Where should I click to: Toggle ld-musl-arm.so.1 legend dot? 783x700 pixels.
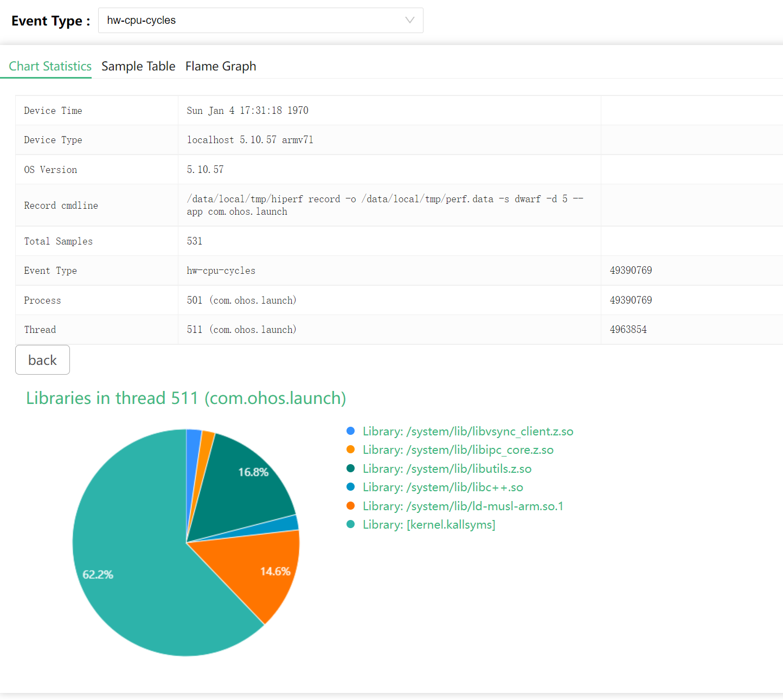point(350,506)
